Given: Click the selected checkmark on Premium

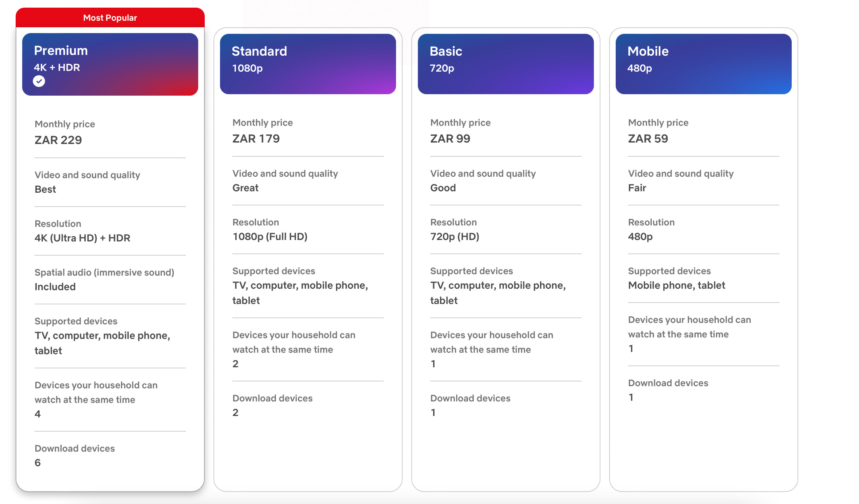Looking at the screenshot, I should tap(39, 81).
